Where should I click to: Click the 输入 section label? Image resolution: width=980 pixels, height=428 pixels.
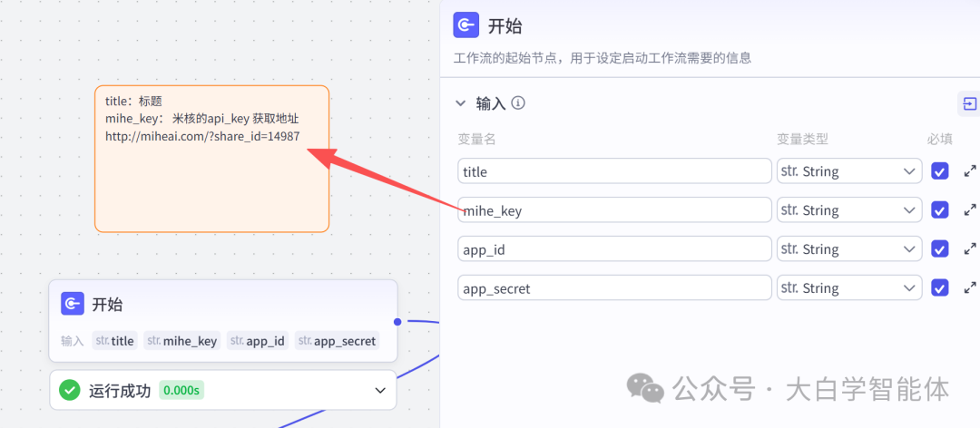491,103
